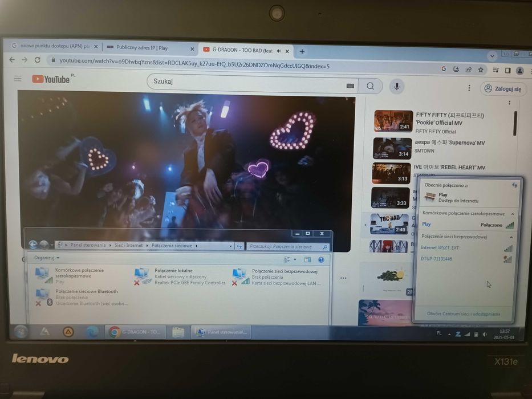Open the change view dropdown arrow
532x399 pixels.
295,259
